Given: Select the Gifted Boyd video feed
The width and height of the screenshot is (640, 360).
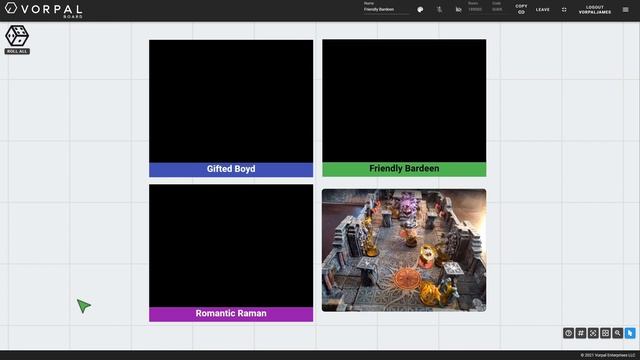Looking at the screenshot, I should click(231, 101).
